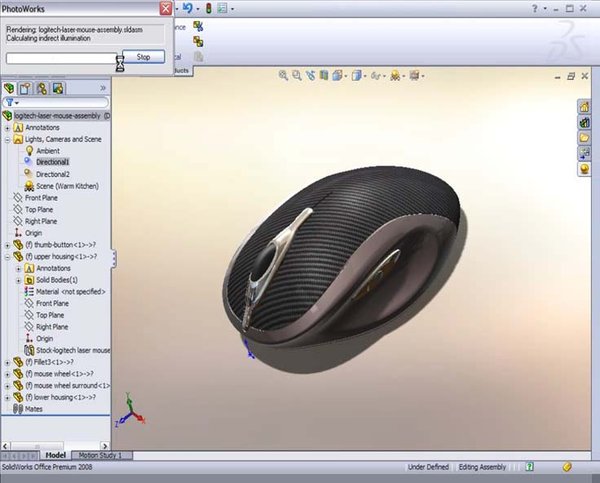This screenshot has width=600, height=483.
Task: Click the Rebuild traffic light icon
Action: 209,8
